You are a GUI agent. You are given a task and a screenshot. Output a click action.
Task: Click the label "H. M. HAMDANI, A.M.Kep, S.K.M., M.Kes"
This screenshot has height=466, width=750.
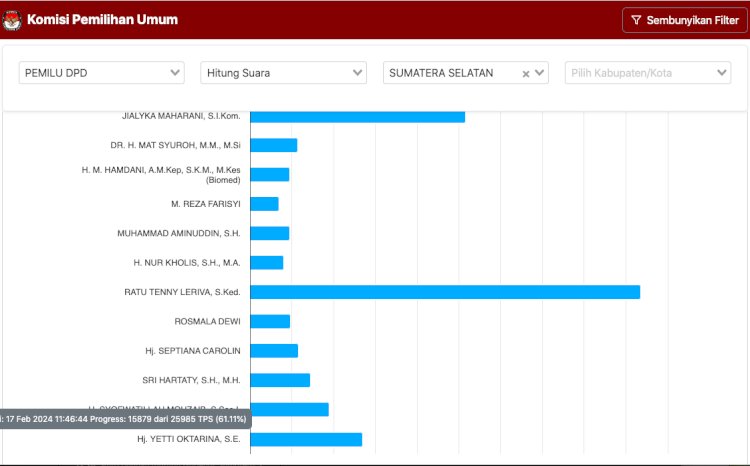161,170
